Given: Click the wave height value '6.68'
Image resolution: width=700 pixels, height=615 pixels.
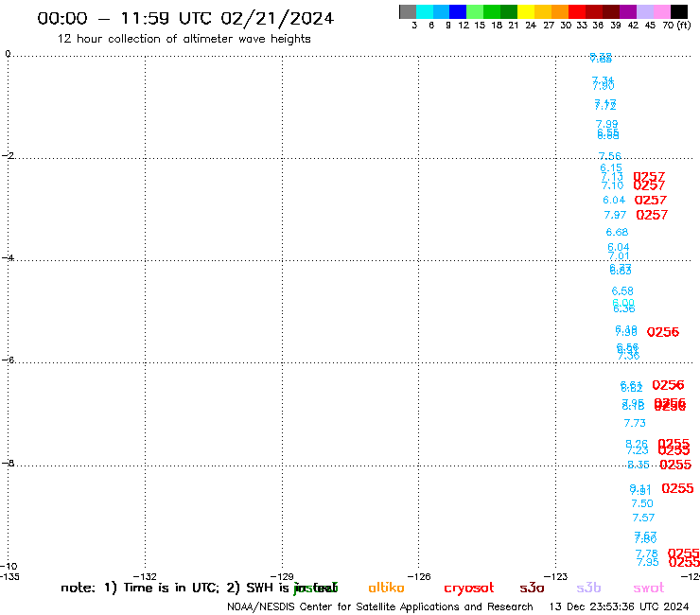Looking at the screenshot, I should pos(617,232).
